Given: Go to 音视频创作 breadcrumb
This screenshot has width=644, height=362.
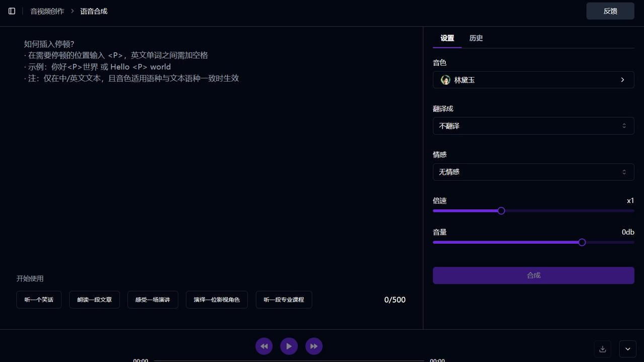Looking at the screenshot, I should 47,11.
